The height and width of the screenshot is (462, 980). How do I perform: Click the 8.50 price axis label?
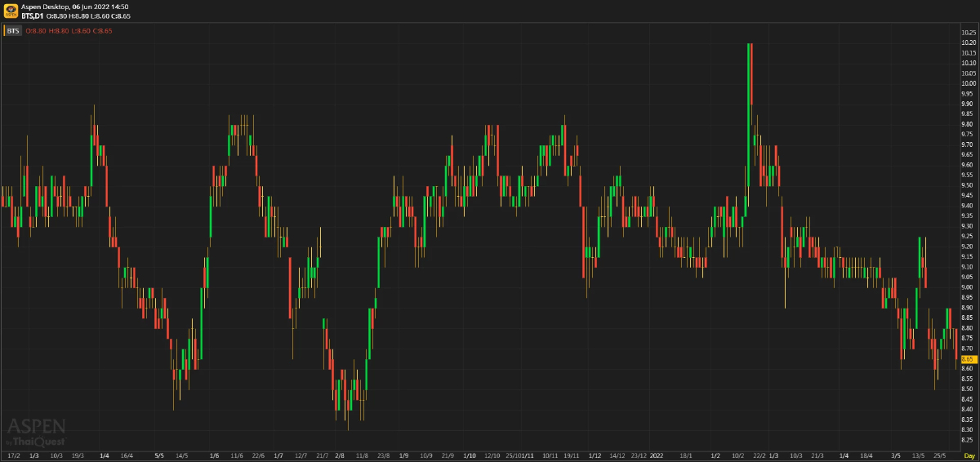[969, 389]
